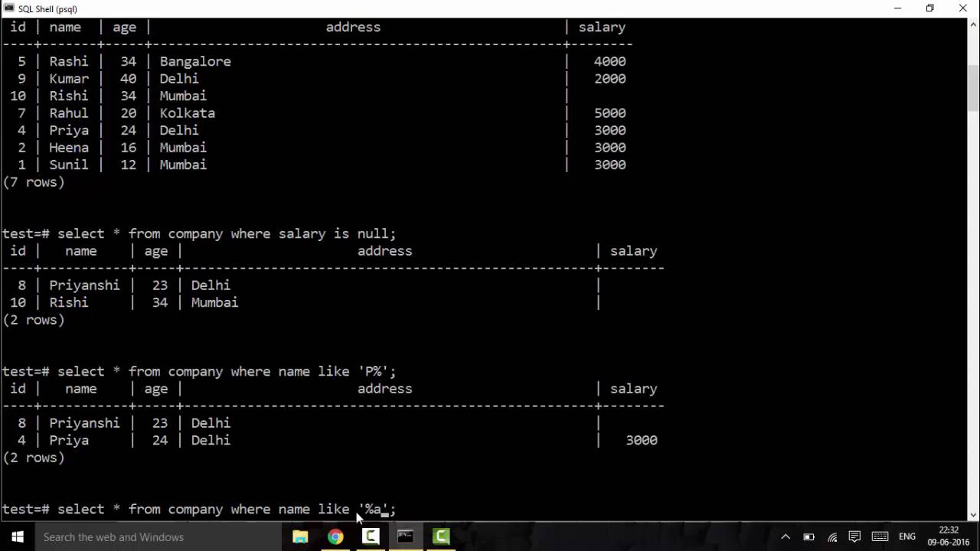Show hidden system tray icons
Screen dimensions: 980x551
(786, 536)
